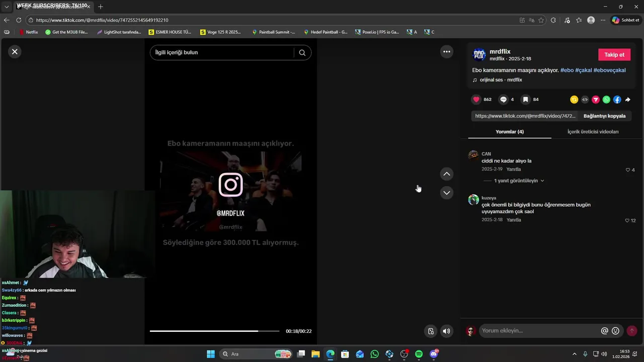Toggle video mute with the speaker icon
644x362 pixels.
coord(446,331)
